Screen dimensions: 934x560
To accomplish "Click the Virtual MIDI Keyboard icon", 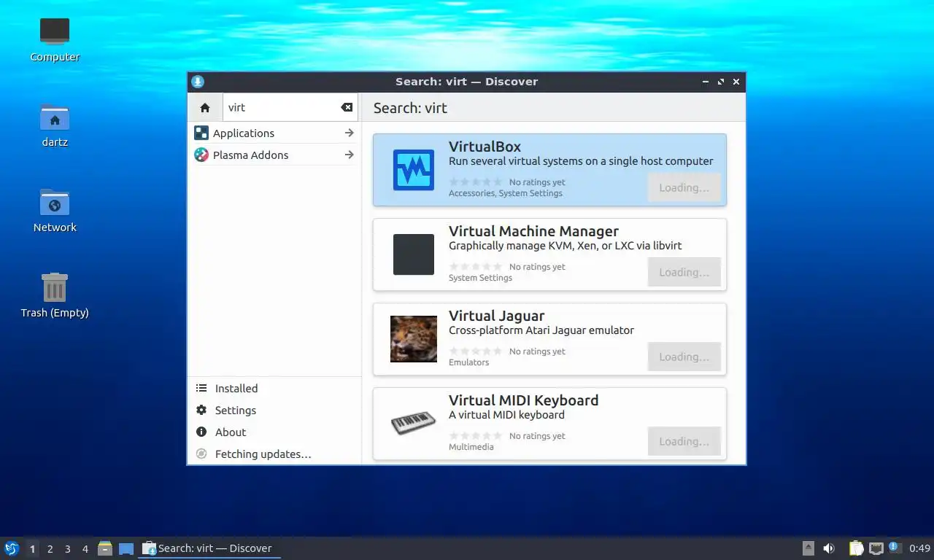I will click(414, 424).
